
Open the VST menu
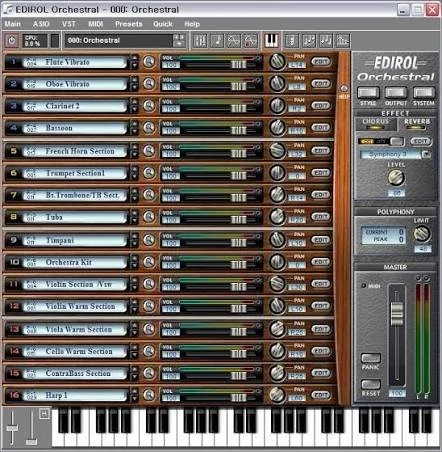coord(69,24)
